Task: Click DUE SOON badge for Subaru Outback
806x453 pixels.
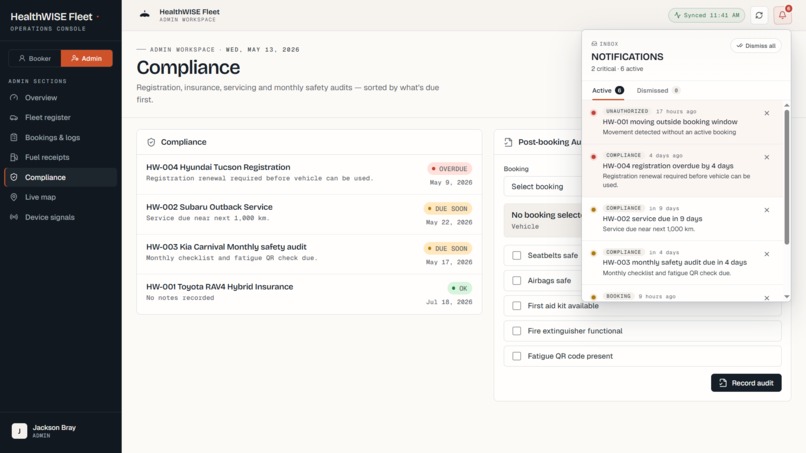Action: (x=448, y=209)
